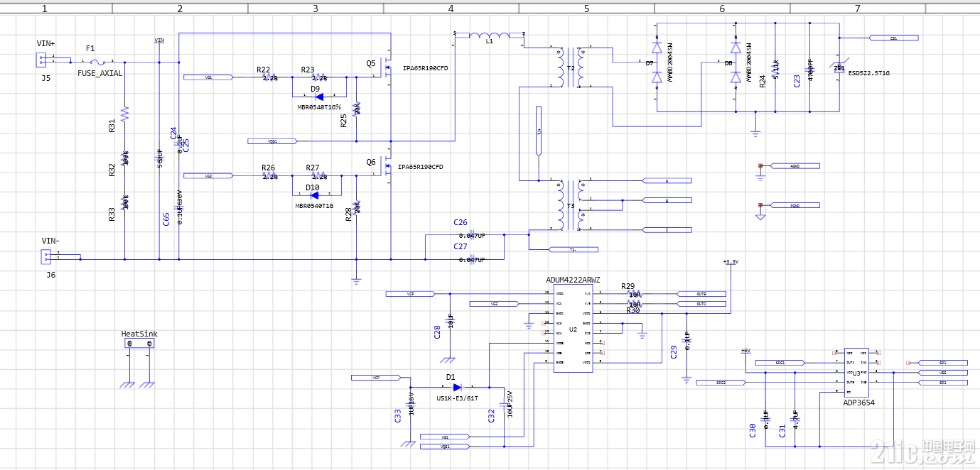Select the U3 ADP3654 chip body

[857, 372]
